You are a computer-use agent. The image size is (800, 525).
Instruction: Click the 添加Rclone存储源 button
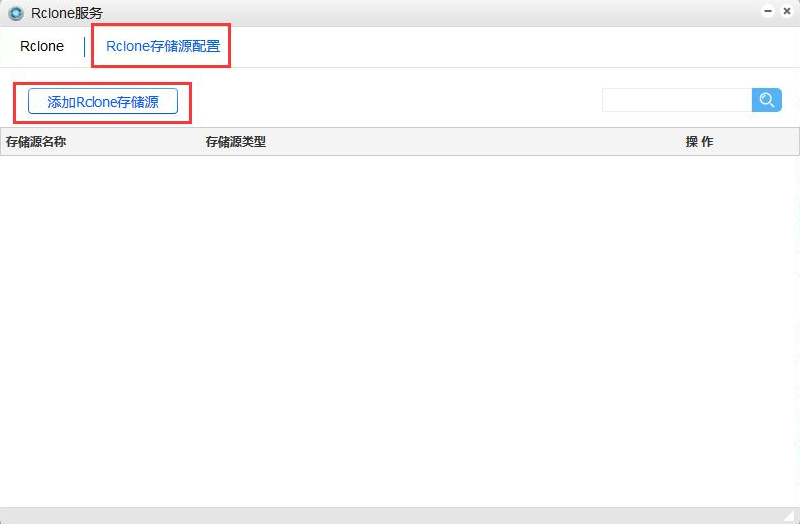click(x=103, y=102)
